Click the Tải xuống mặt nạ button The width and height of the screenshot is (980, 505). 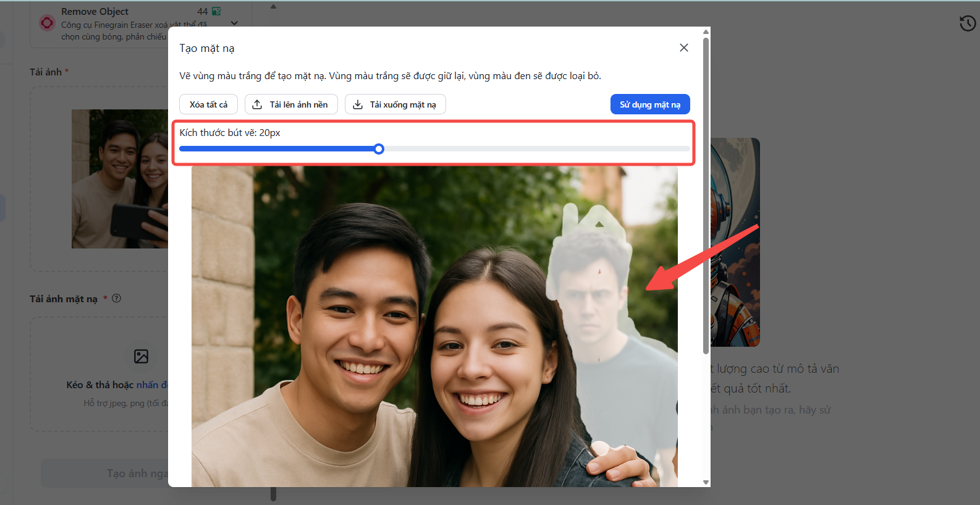tap(395, 104)
